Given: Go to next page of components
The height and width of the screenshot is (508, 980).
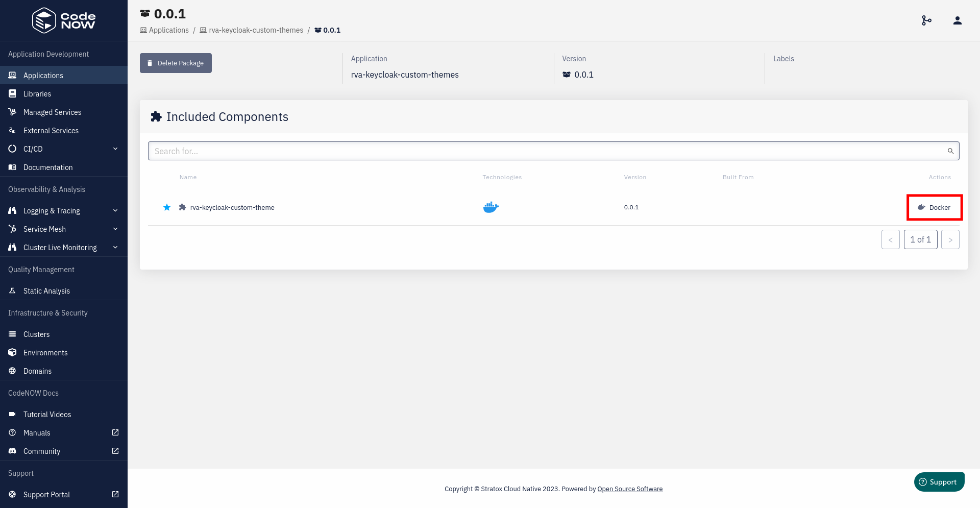Looking at the screenshot, I should 950,239.
